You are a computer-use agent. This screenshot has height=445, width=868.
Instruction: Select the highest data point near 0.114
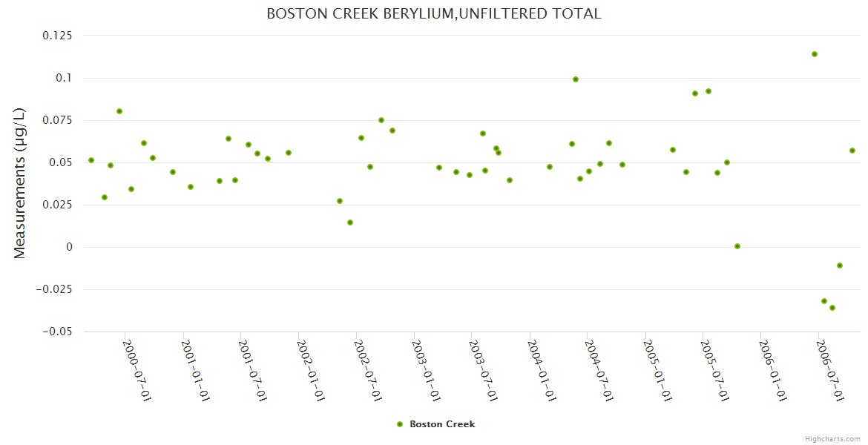click(x=815, y=54)
